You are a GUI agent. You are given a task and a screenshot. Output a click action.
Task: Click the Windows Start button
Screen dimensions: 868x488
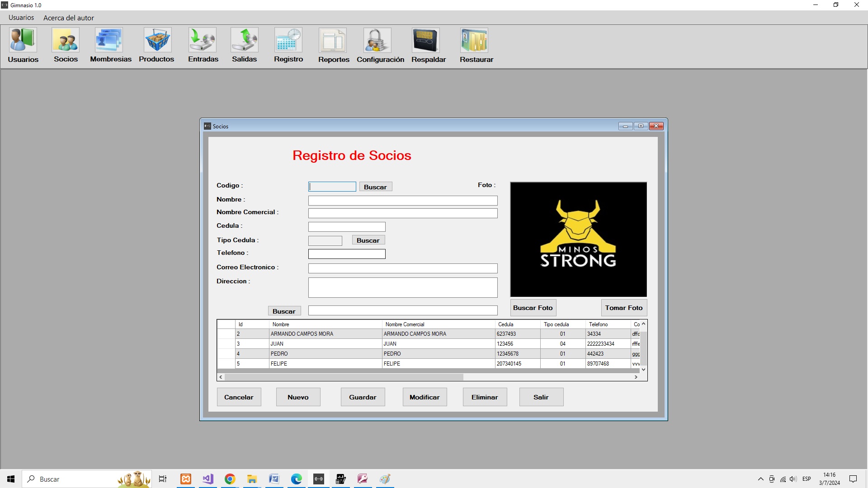(x=11, y=479)
